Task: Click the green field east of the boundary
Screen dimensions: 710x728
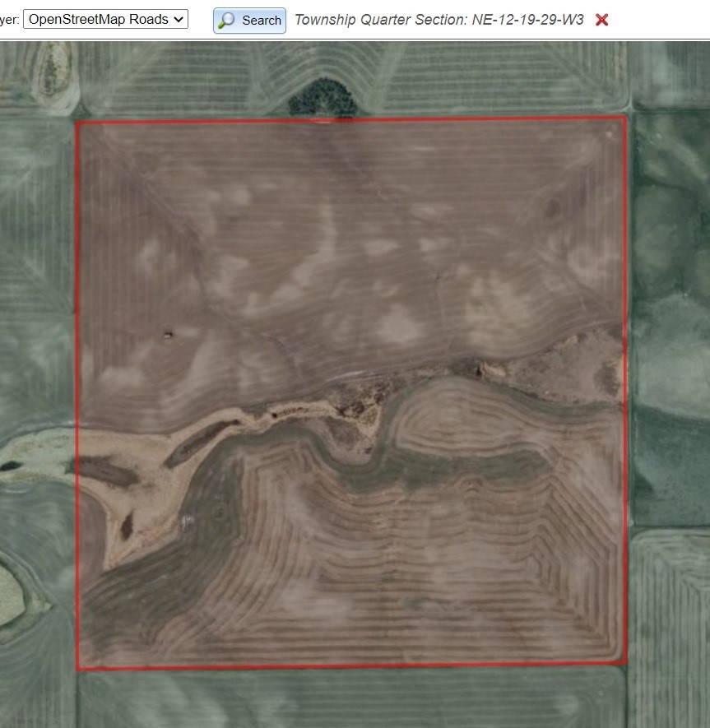Action: (x=668, y=329)
